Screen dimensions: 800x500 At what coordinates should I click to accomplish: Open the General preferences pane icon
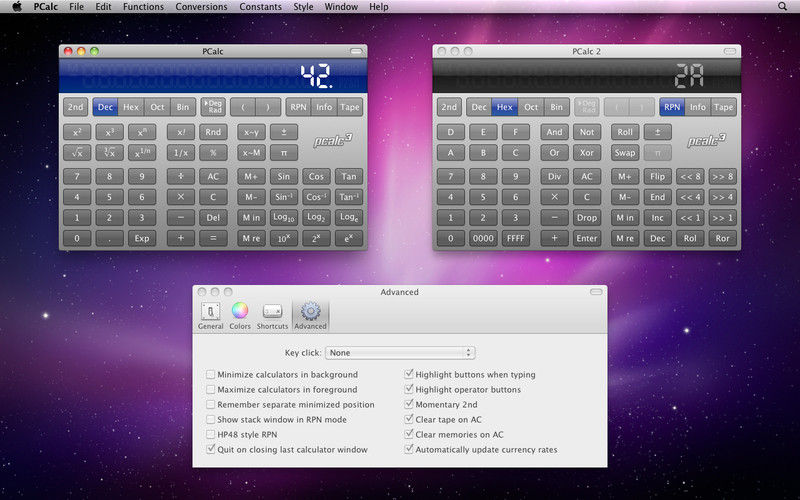(x=210, y=316)
